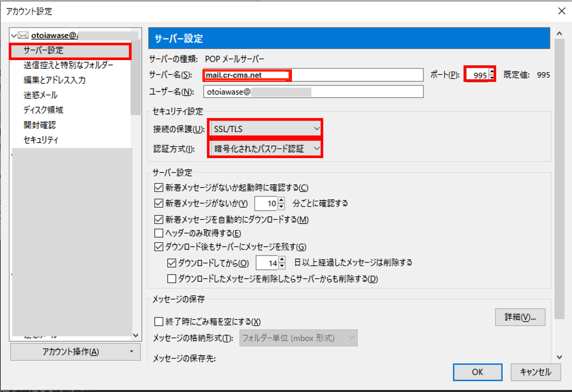Click the POP メールサーバー text
Screen dimensions: 572x392
pyautogui.click(x=234, y=59)
